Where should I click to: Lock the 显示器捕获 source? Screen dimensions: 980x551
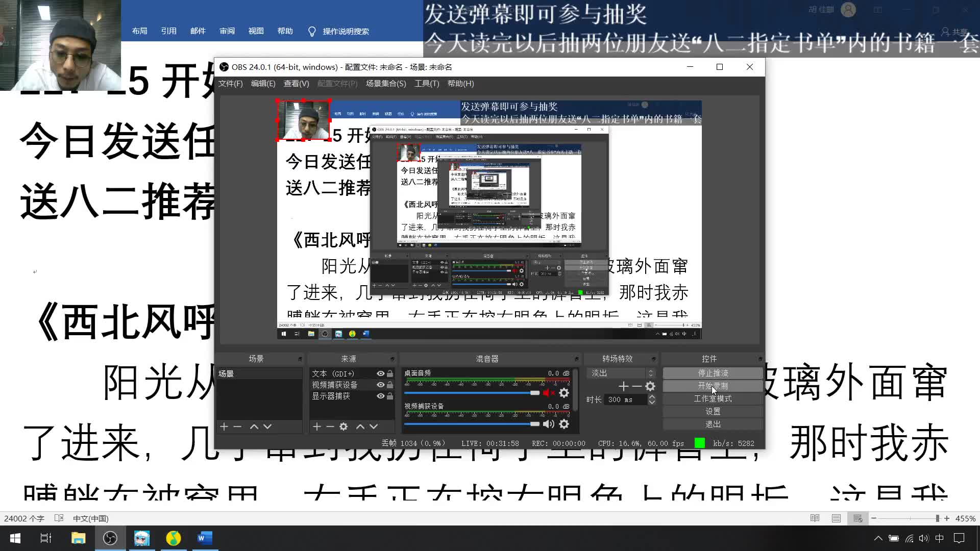click(390, 396)
